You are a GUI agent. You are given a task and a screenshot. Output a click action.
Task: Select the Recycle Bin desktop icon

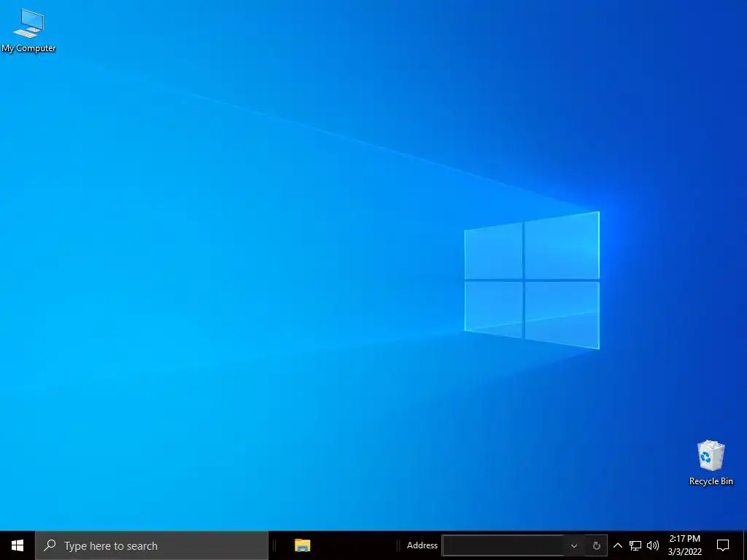[x=711, y=463]
